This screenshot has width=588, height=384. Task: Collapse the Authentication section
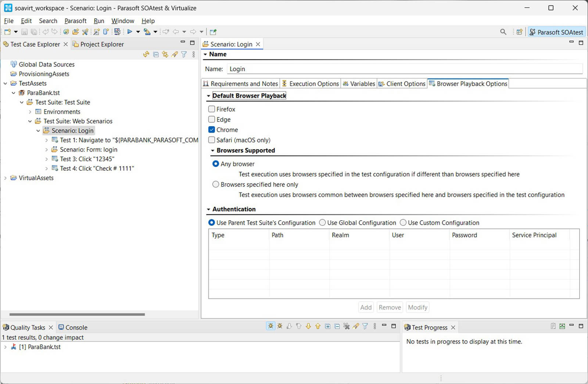[208, 209]
